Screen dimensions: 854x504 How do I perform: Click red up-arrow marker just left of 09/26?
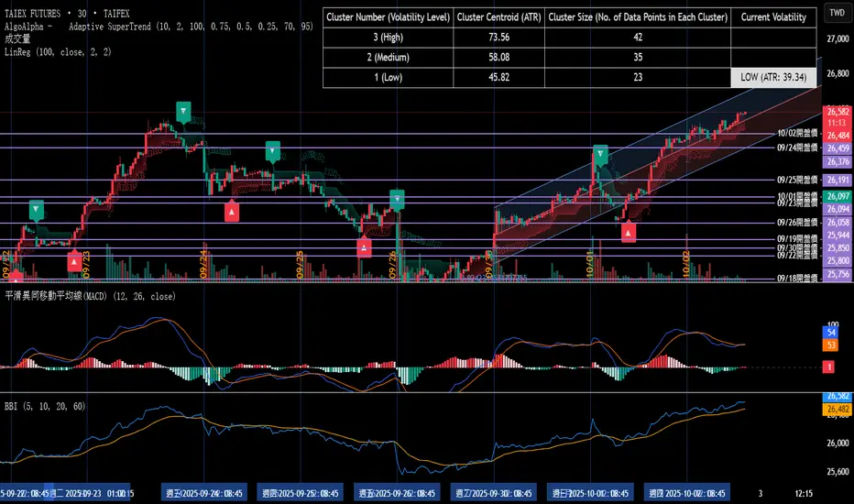point(365,247)
